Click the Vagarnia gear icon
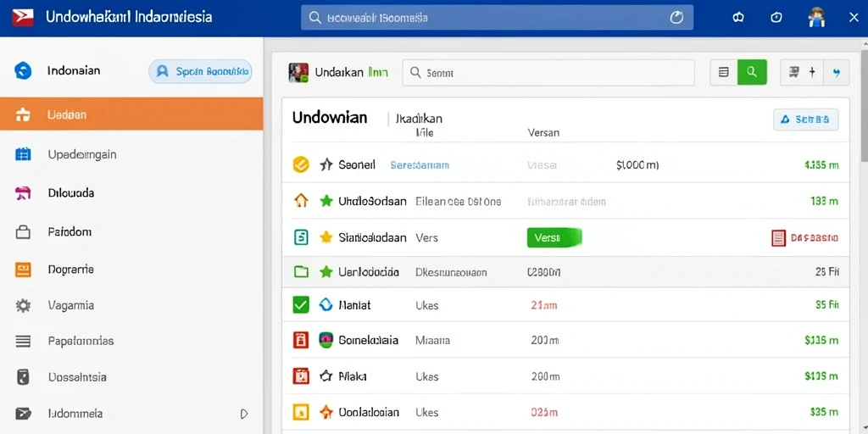 click(23, 305)
